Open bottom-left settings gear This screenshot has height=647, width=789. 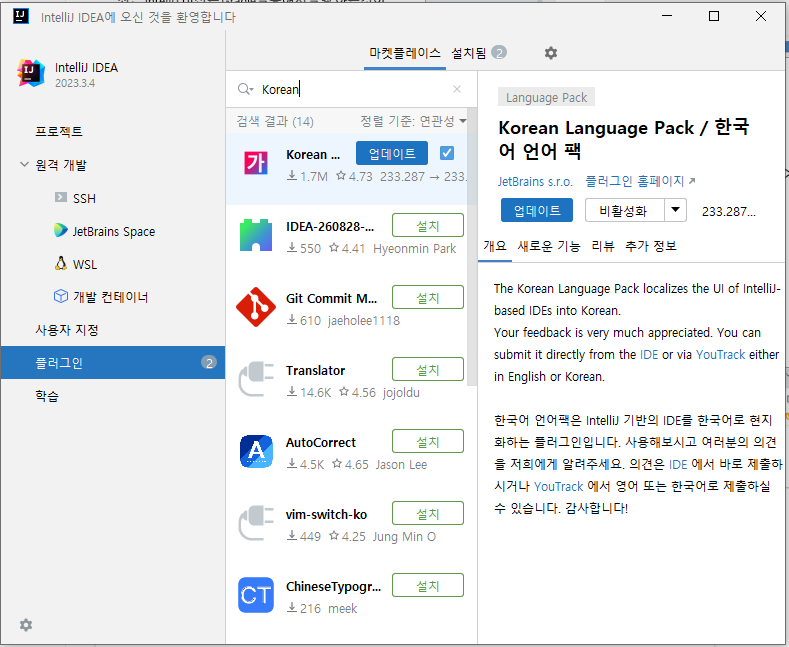coord(26,625)
